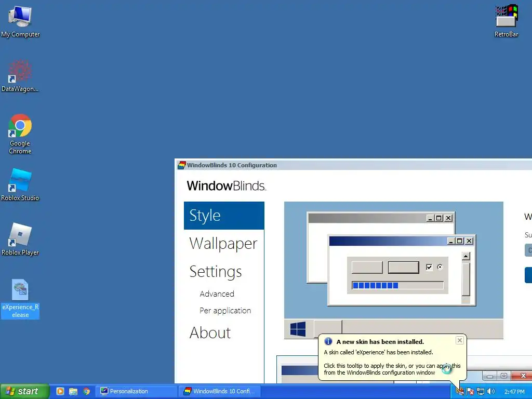Screen dimensions: 532x399
Task: Click the Windows media player quick launch icon
Action: point(60,391)
